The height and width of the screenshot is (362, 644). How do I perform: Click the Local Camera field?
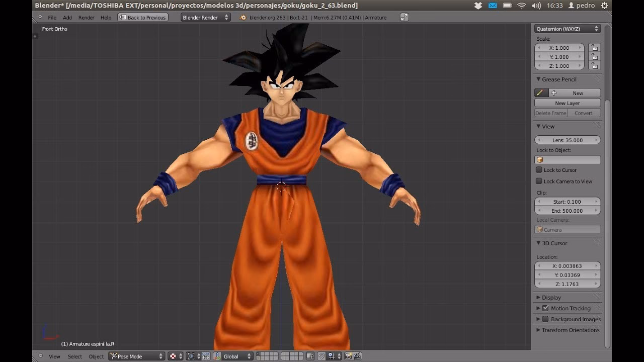tap(568, 230)
